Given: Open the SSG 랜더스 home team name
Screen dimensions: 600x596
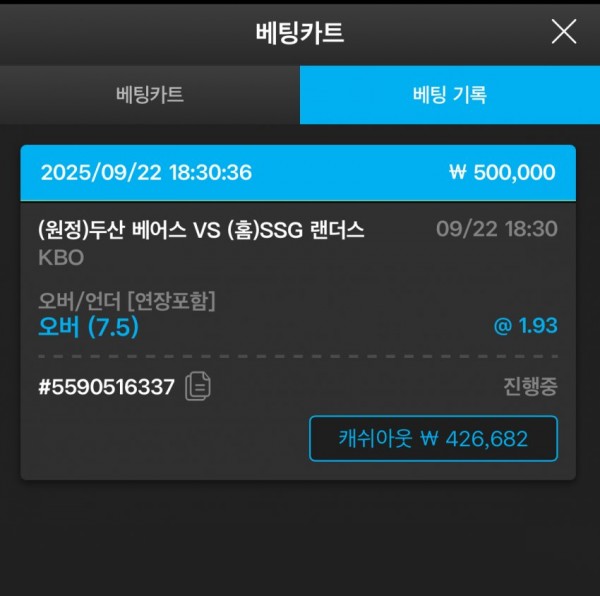Looking at the screenshot, I should pyautogui.click(x=312, y=230).
